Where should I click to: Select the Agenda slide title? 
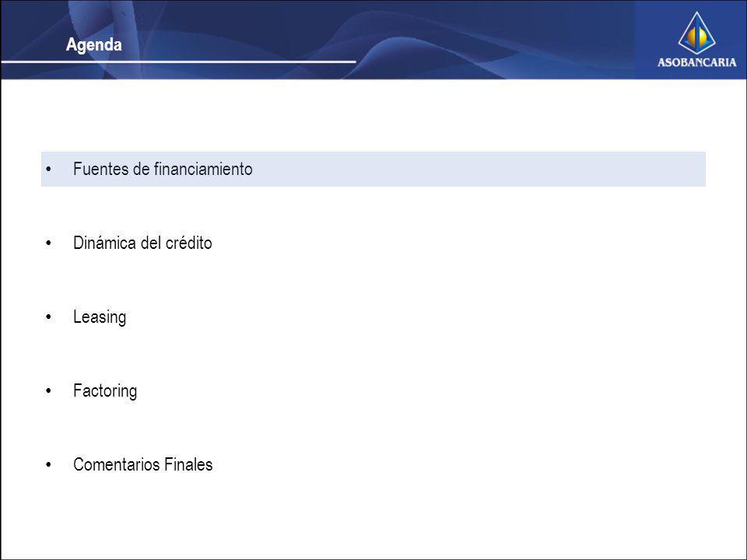[x=94, y=44]
